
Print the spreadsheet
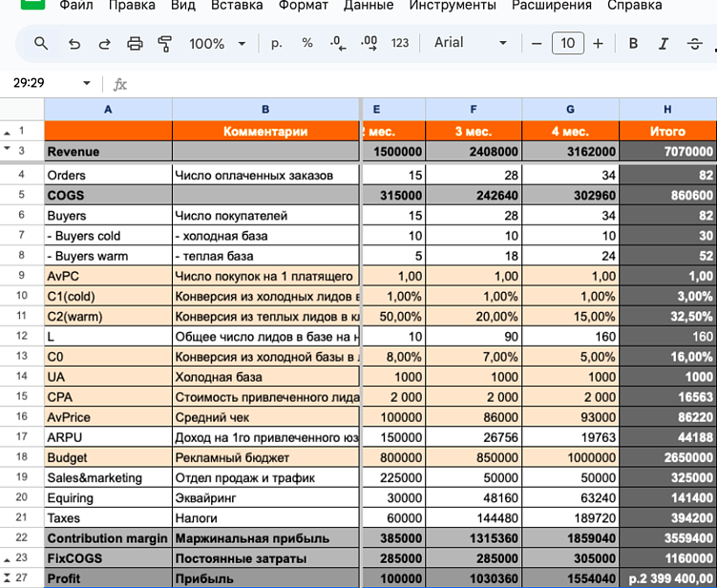pyautogui.click(x=135, y=44)
